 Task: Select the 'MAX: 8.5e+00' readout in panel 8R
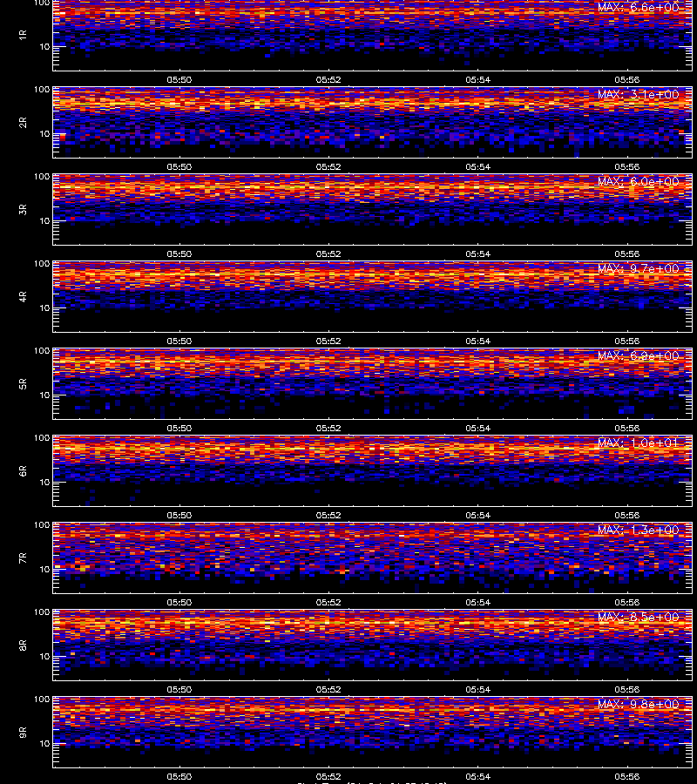[638, 617]
